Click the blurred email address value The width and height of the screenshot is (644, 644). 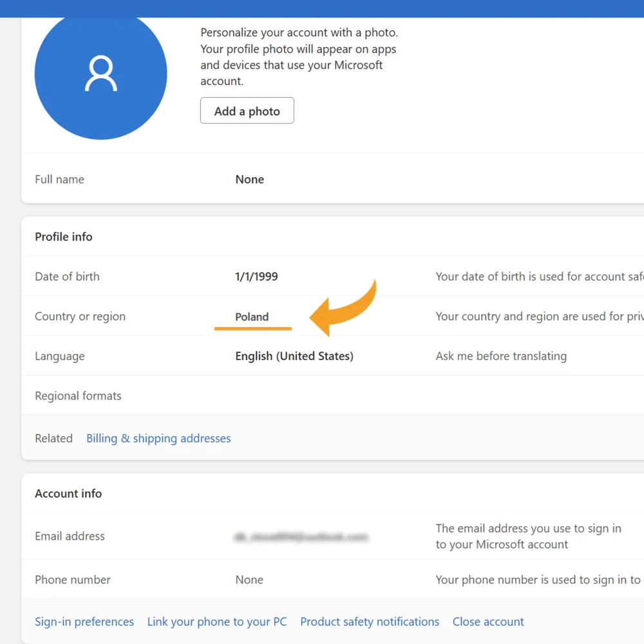pyautogui.click(x=301, y=536)
